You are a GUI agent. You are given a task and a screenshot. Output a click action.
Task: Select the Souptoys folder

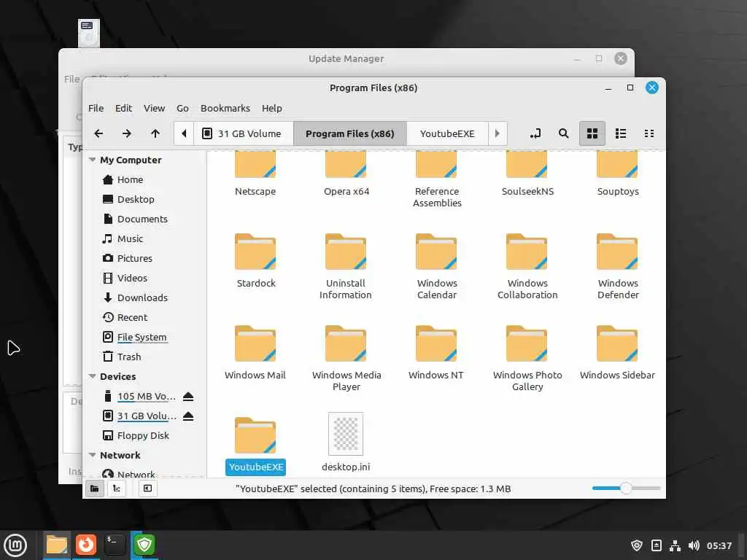(618, 174)
